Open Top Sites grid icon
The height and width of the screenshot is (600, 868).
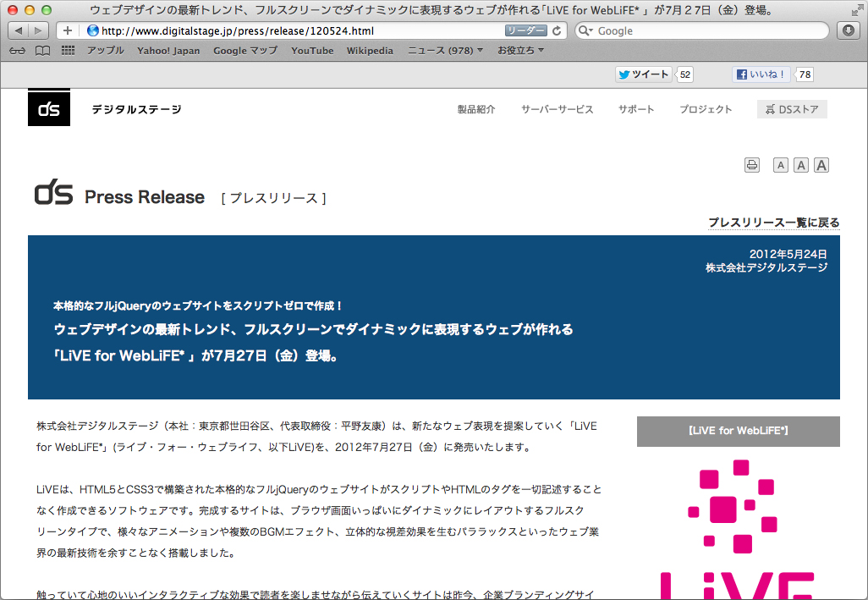point(68,51)
